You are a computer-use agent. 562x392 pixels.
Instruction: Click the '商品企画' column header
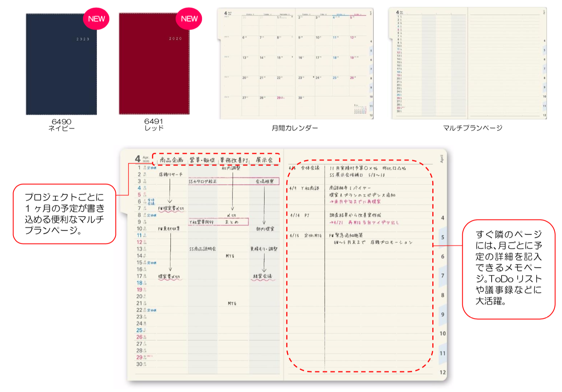click(x=172, y=160)
